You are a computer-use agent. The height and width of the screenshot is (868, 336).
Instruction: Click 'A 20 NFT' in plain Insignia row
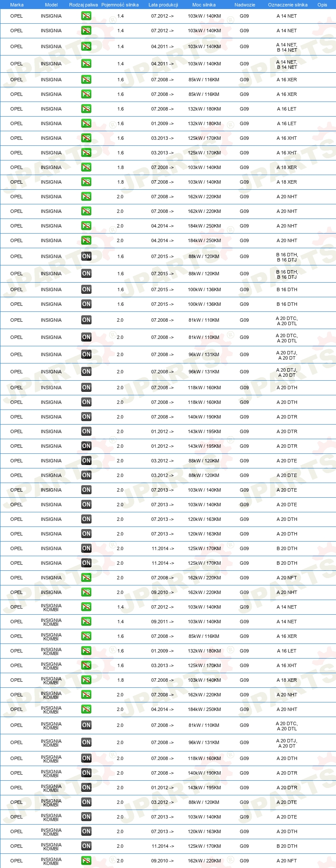pyautogui.click(x=287, y=578)
